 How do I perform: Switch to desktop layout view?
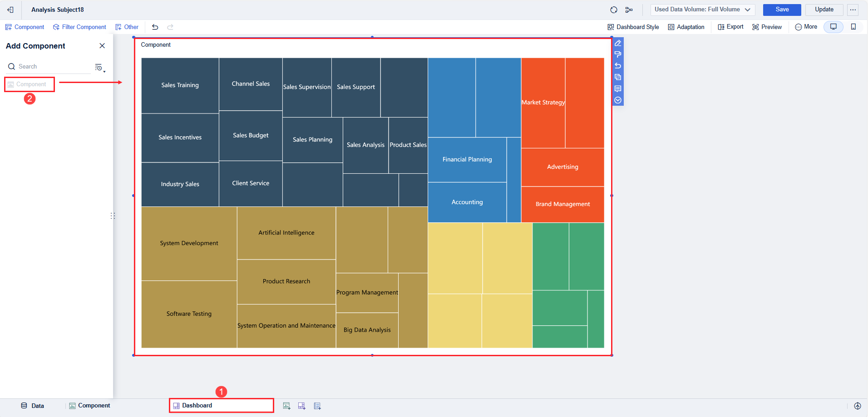833,27
